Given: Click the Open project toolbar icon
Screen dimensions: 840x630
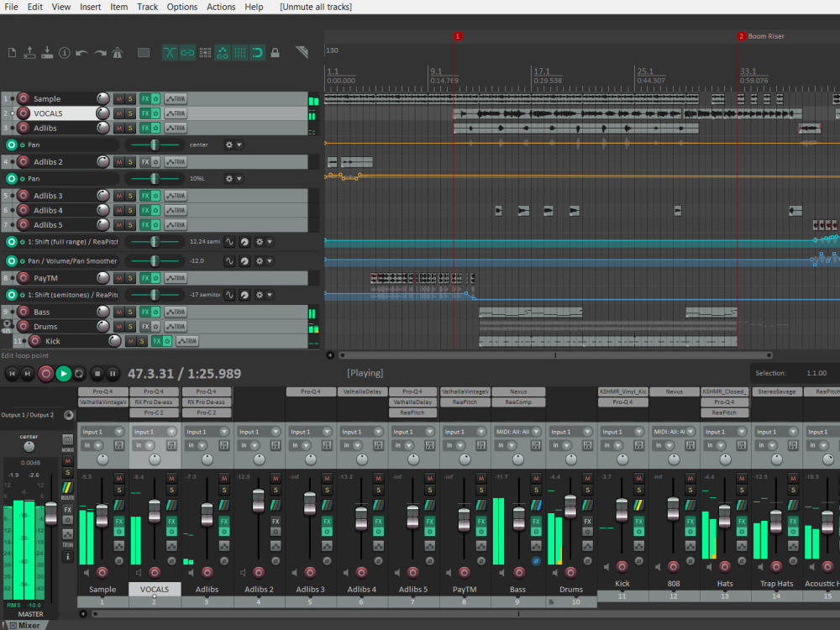Looking at the screenshot, I should 29,52.
